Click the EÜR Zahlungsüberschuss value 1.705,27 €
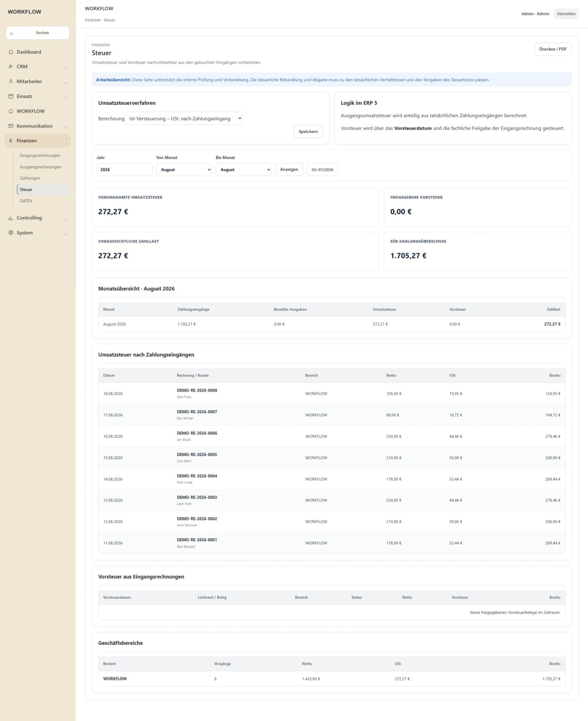Image resolution: width=588 pixels, height=721 pixels. [x=408, y=256]
